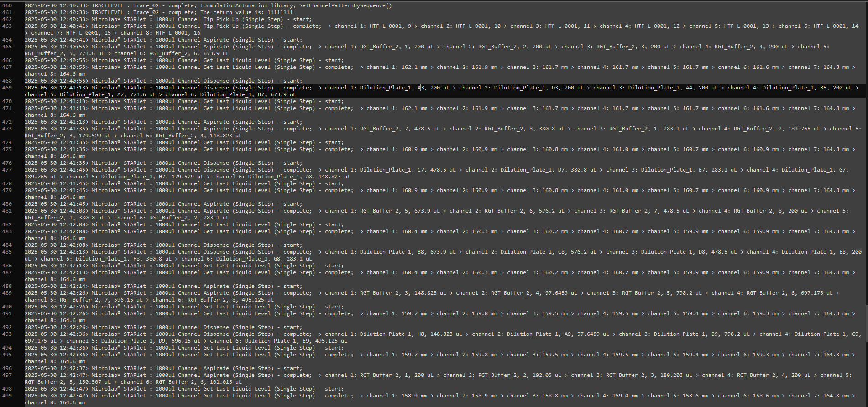Viewport: 868px width, 407px height.
Task: Click the SetChannelPatternBySequence() text
Action: coord(345,5)
